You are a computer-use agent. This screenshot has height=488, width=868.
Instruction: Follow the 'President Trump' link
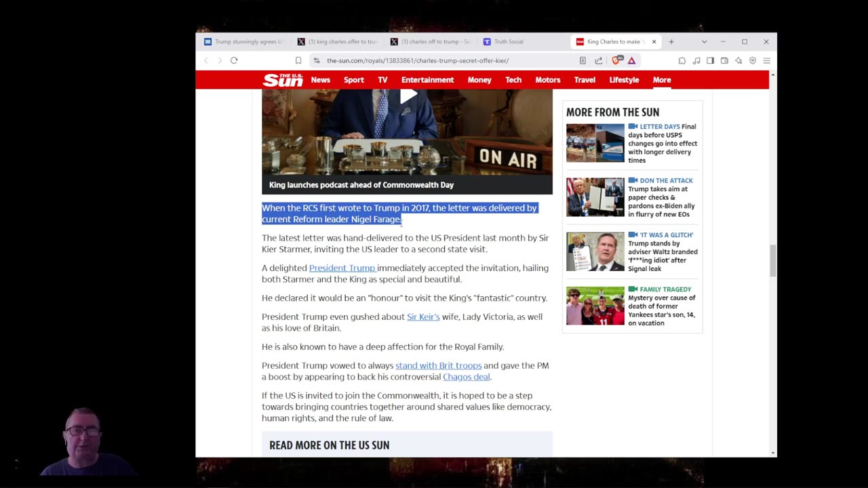(342, 268)
